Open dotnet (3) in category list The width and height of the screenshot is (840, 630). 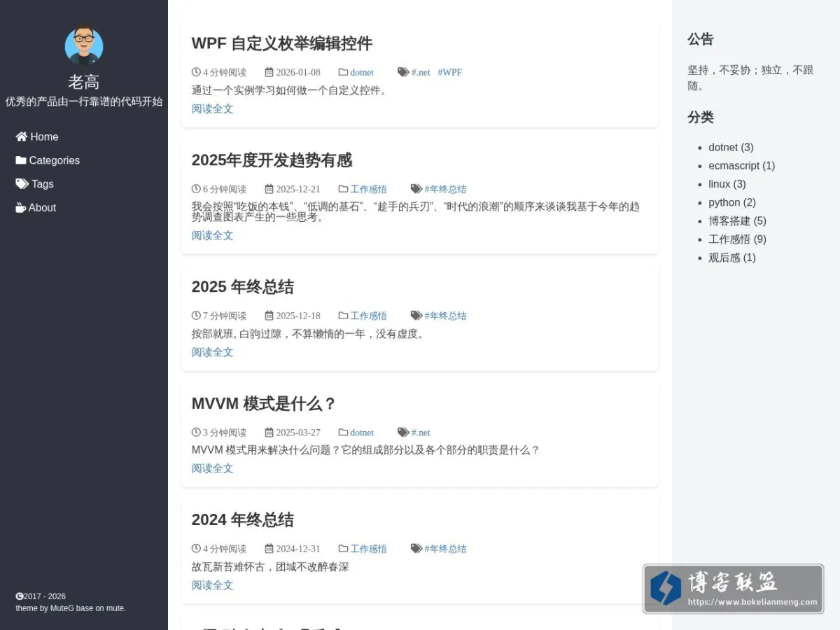[731, 148]
